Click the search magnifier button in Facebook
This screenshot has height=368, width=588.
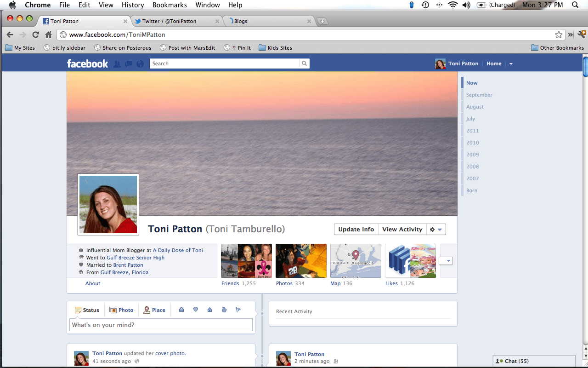(304, 63)
